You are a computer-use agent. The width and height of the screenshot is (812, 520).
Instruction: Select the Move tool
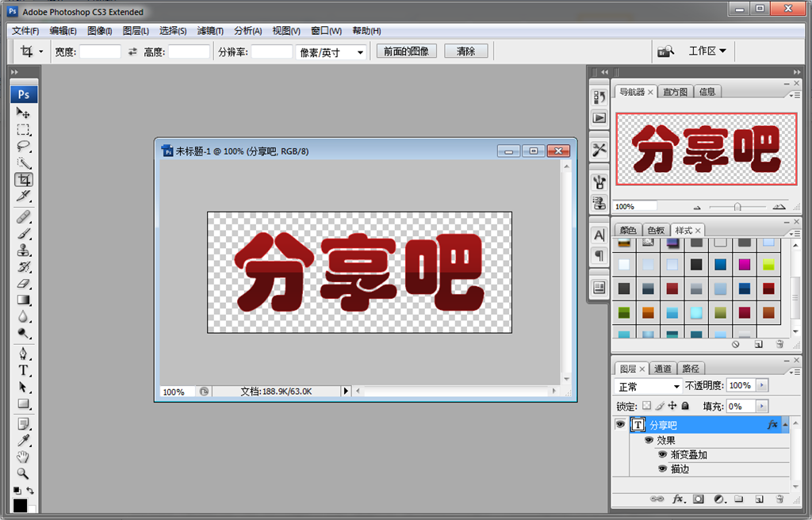click(x=24, y=113)
